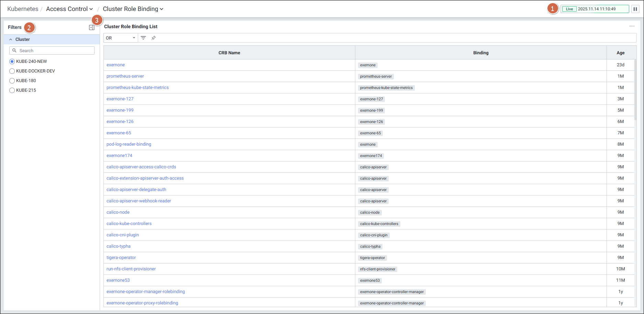The height and width of the screenshot is (314, 644).
Task: Pause the live time updates
Action: tap(635, 9)
